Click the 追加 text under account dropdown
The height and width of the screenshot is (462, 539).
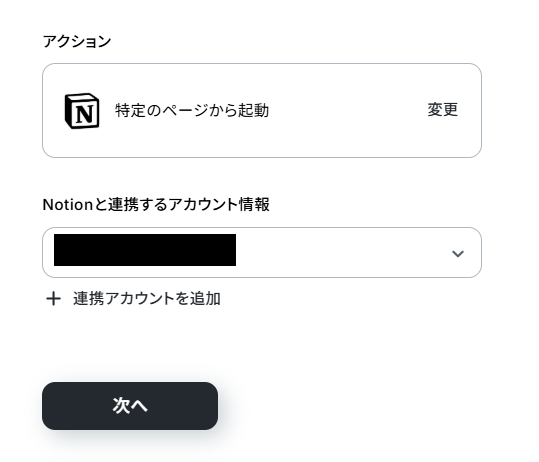point(205,298)
